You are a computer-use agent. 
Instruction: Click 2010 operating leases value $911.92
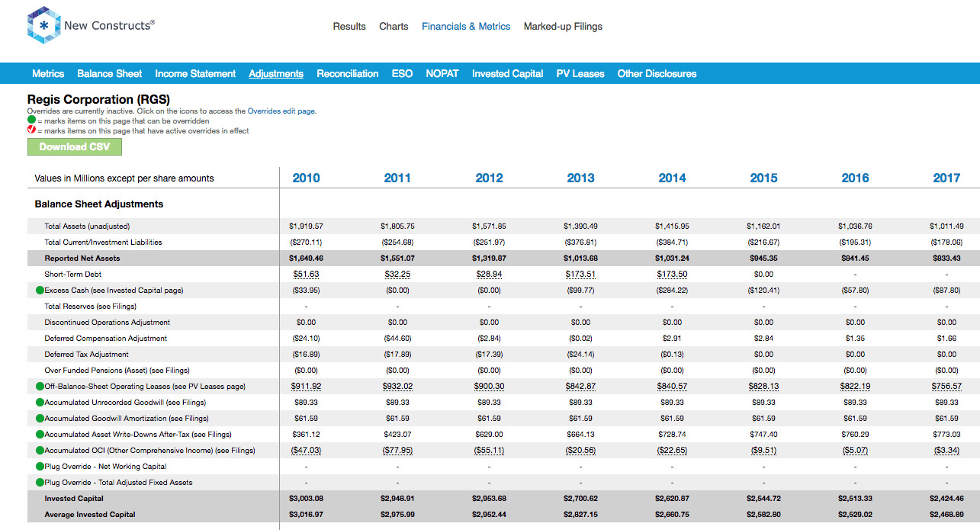[307, 387]
